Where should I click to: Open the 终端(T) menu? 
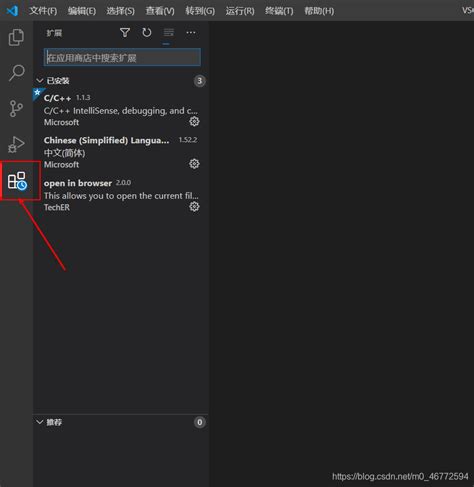pos(279,11)
